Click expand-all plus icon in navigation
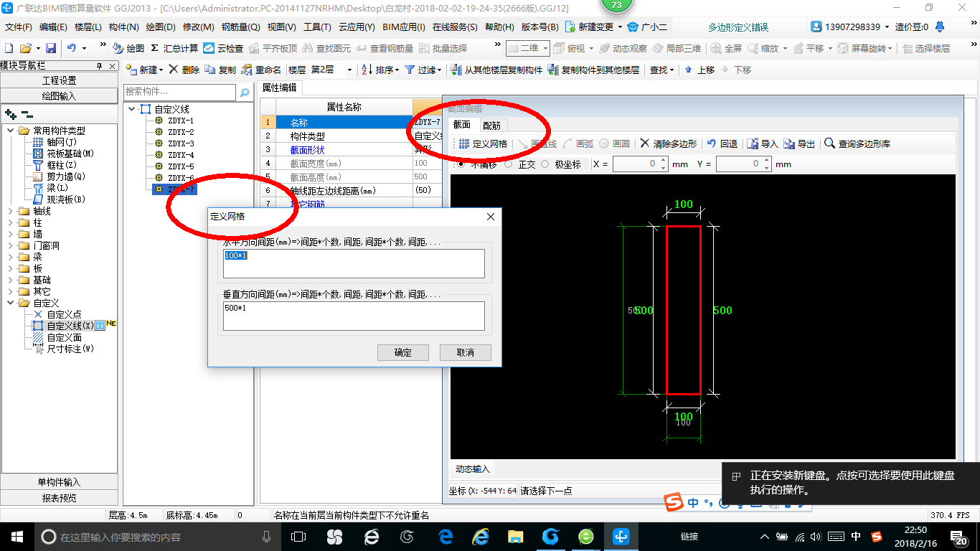980x551 pixels. [x=10, y=113]
